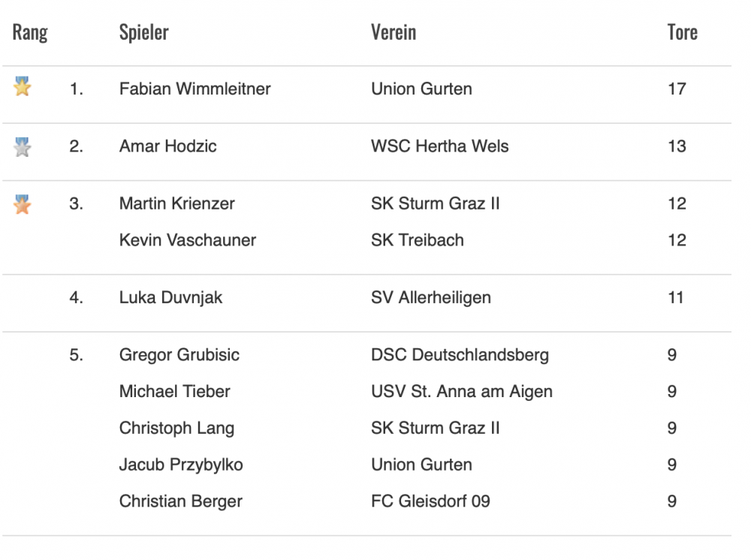Open club SK Treibach
751x560 pixels.
tap(417, 240)
